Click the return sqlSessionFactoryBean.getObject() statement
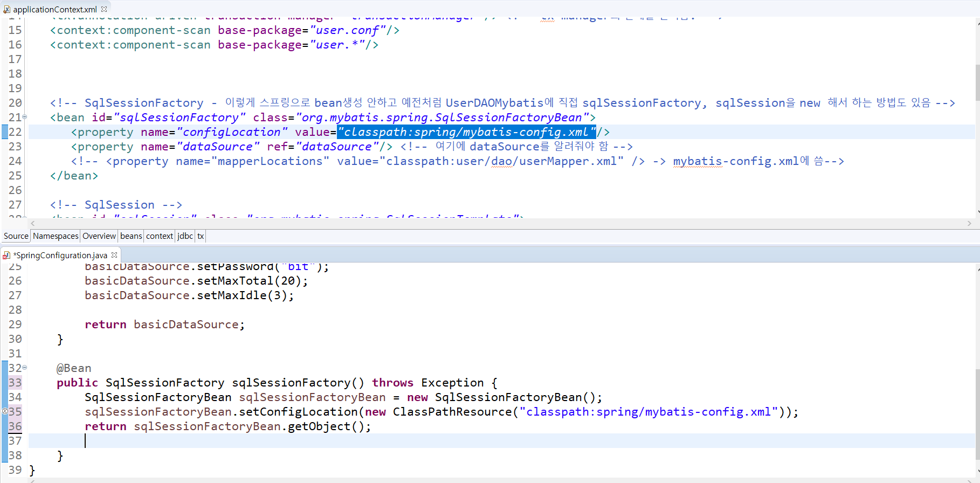 (x=228, y=426)
